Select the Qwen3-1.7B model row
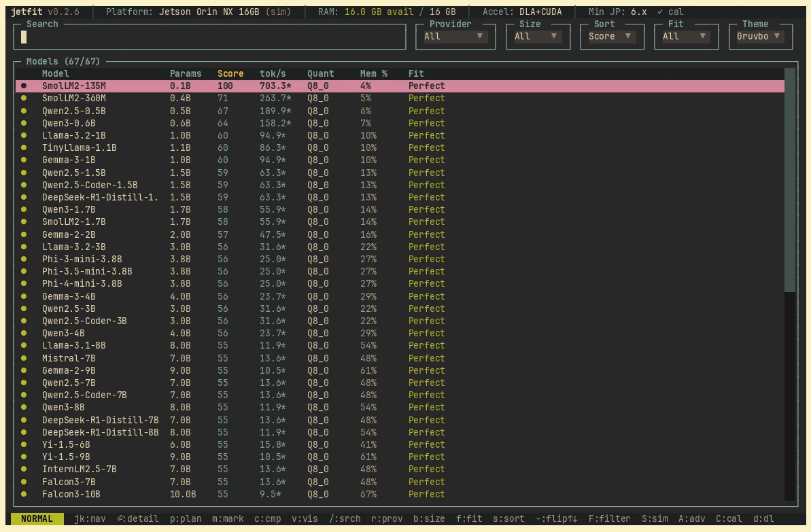 (400, 209)
